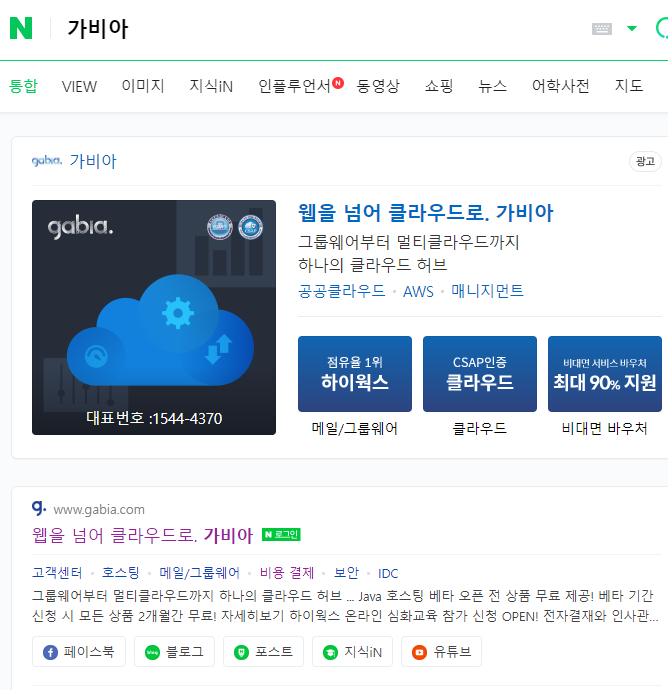Open the AWS link
The image size is (668, 690).
tap(418, 291)
